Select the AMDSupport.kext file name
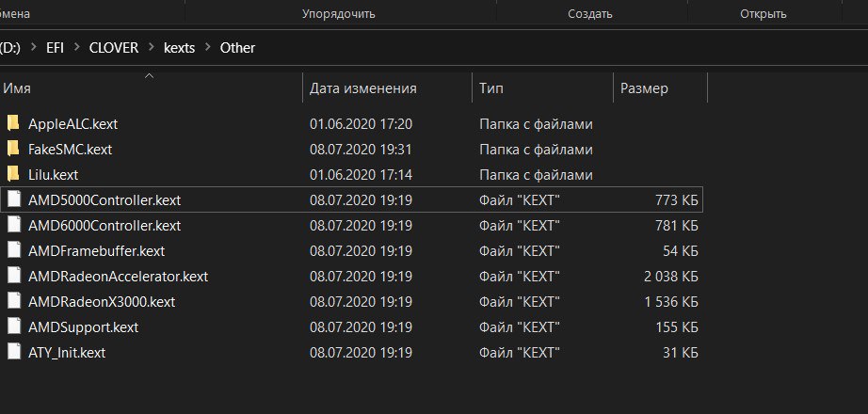 point(83,326)
